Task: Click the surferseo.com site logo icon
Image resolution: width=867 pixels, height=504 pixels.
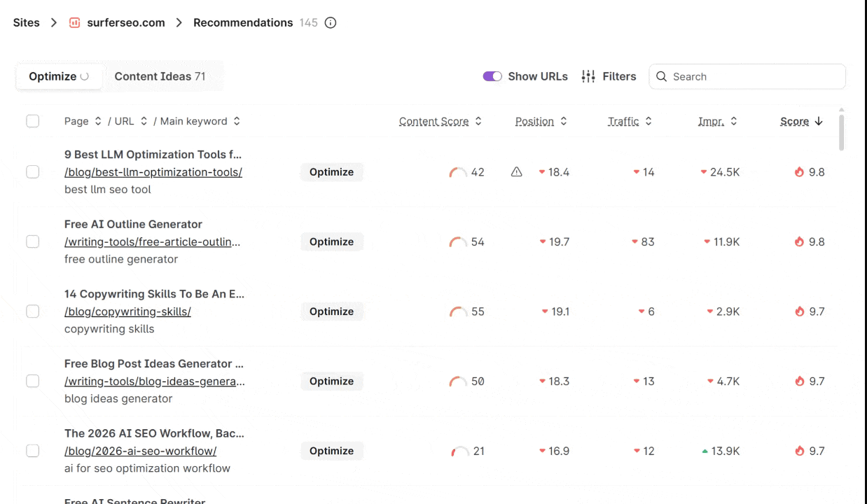Action: click(75, 22)
